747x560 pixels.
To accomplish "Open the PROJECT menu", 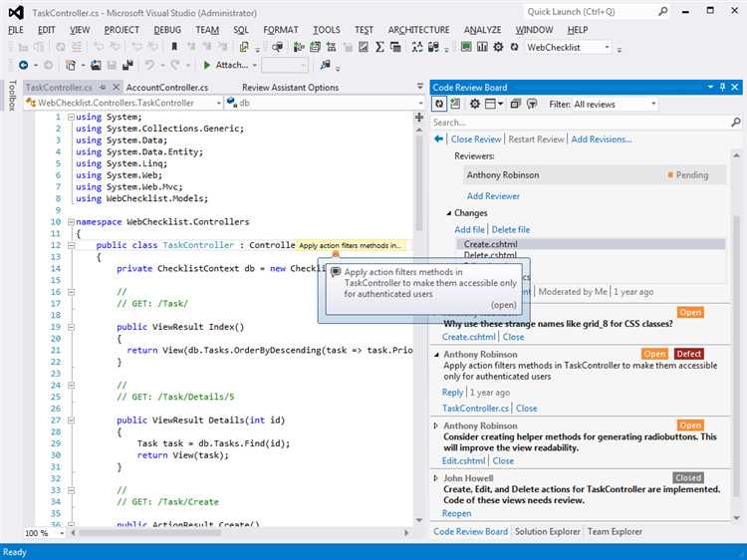I will [122, 30].
